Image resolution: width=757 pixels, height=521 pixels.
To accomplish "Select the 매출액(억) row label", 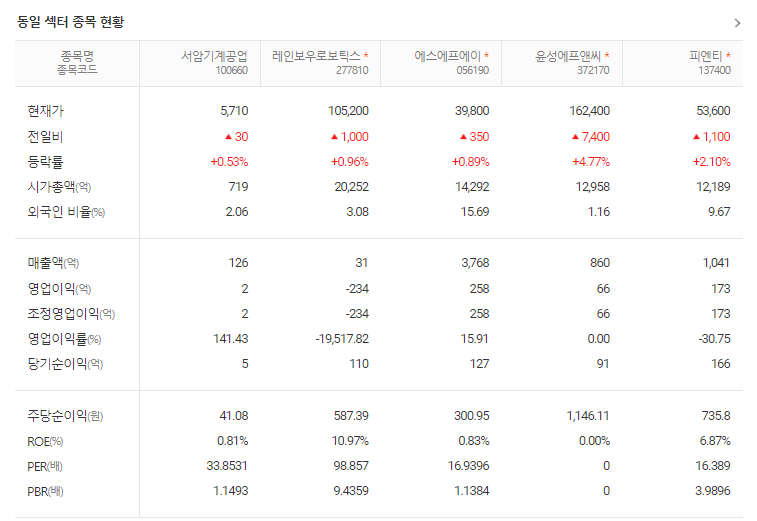I will [x=53, y=263].
